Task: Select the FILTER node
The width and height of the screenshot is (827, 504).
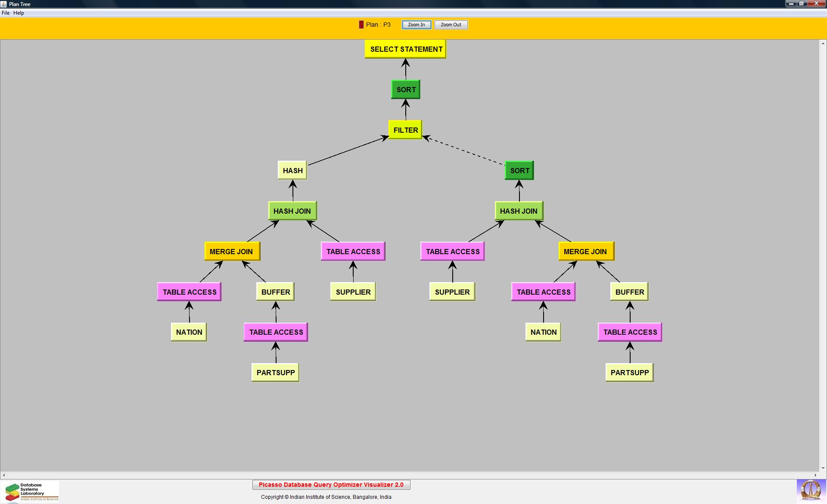Action: (x=405, y=130)
